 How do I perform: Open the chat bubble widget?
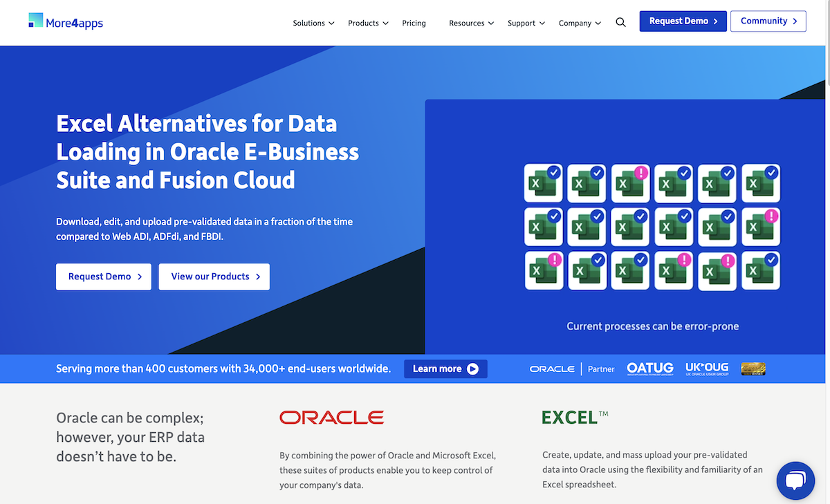coord(795,480)
